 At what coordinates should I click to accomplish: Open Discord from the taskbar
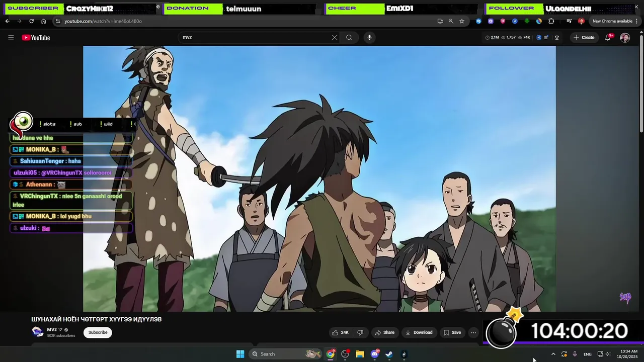click(x=375, y=354)
